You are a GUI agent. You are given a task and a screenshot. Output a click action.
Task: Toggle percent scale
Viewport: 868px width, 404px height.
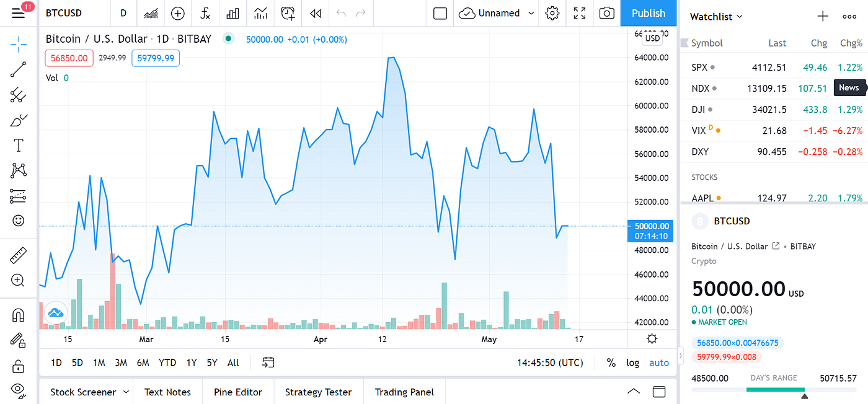[611, 362]
